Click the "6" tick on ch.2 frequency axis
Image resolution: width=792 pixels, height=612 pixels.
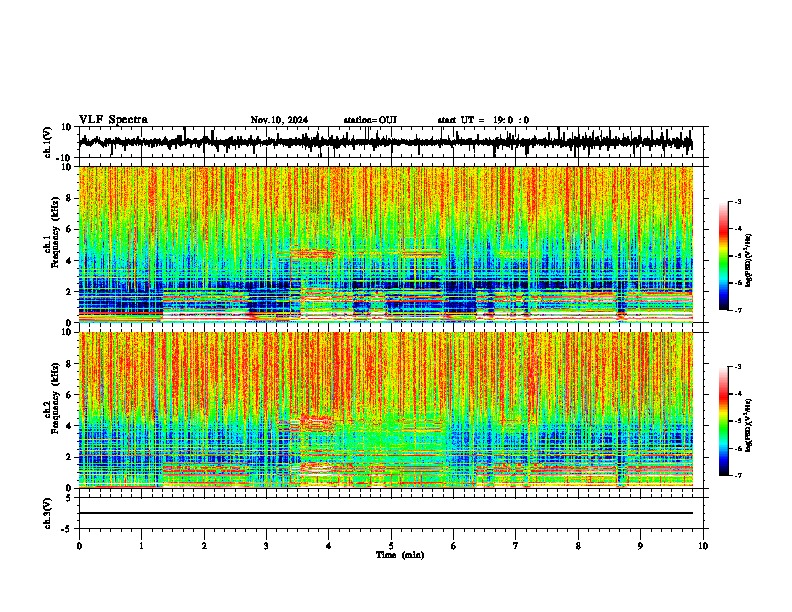pyautogui.click(x=70, y=395)
